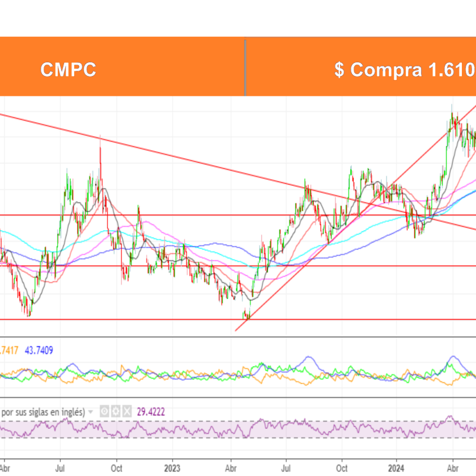
Task: Click the CMPC ticker header
Action: [x=68, y=70]
